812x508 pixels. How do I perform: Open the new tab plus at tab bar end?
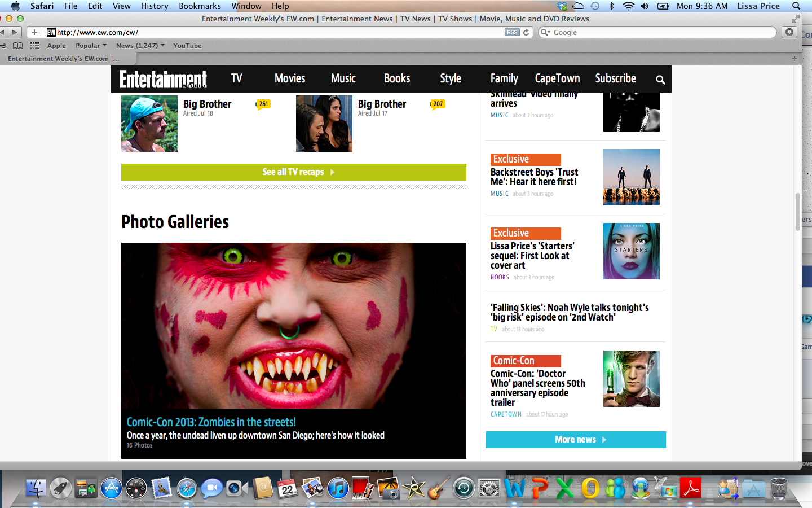tap(794, 59)
